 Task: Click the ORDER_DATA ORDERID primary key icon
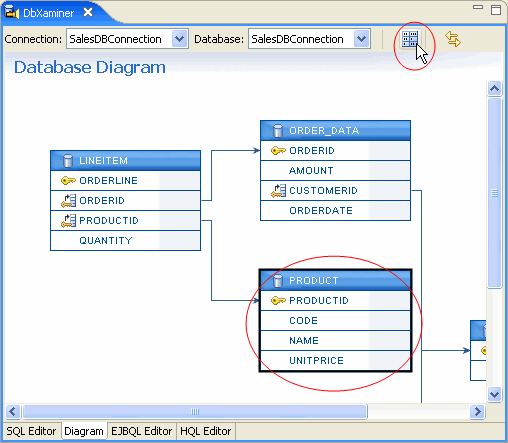(x=278, y=151)
